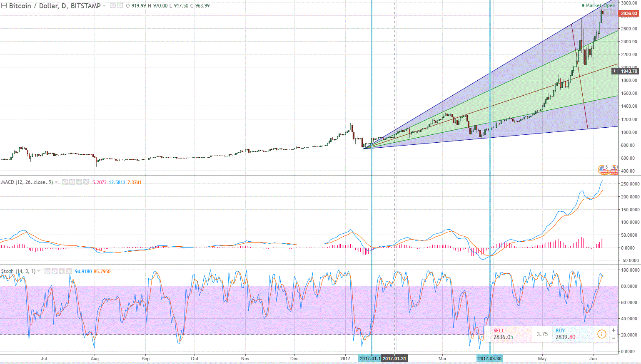Viewport: 641px width, 364px height.
Task: Click the Nov label on the time axis
Action: click(x=245, y=359)
